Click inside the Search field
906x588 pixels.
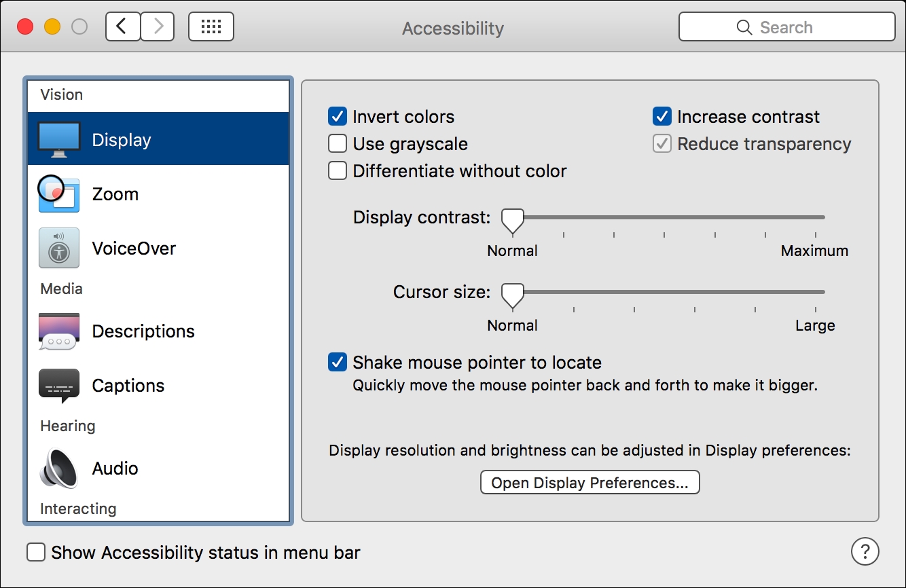[786, 26]
